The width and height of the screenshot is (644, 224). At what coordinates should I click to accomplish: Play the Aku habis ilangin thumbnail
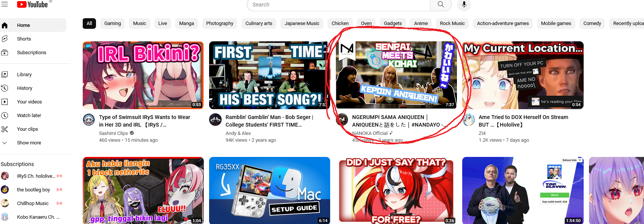tap(143, 191)
